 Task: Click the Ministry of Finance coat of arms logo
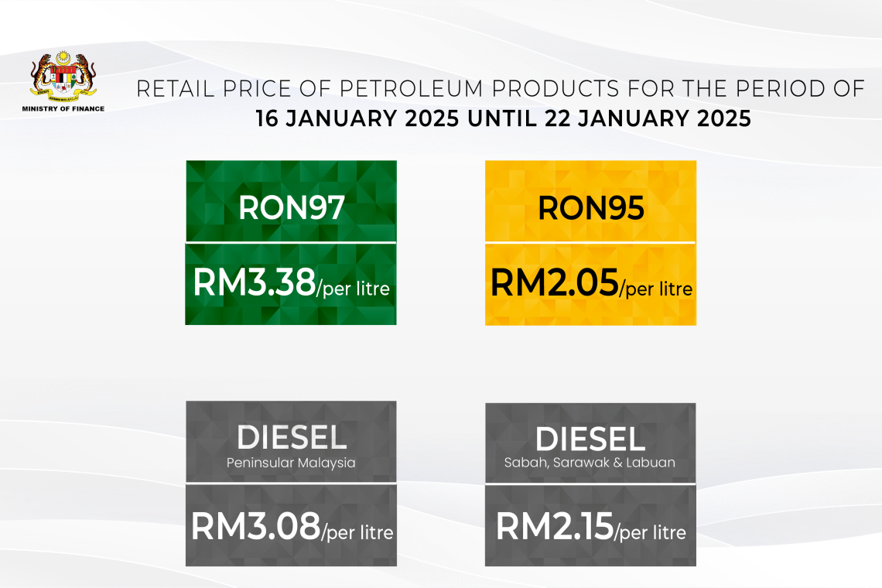coord(62,77)
